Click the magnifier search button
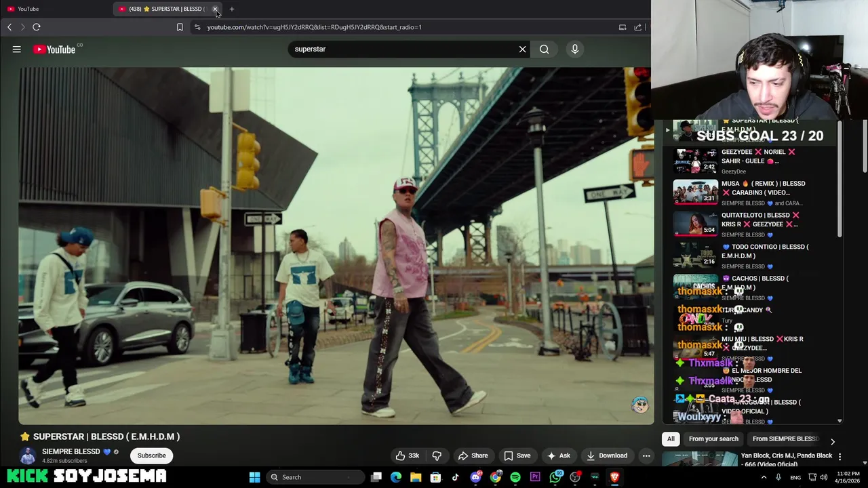Viewport: 868px width, 488px height. [544, 49]
